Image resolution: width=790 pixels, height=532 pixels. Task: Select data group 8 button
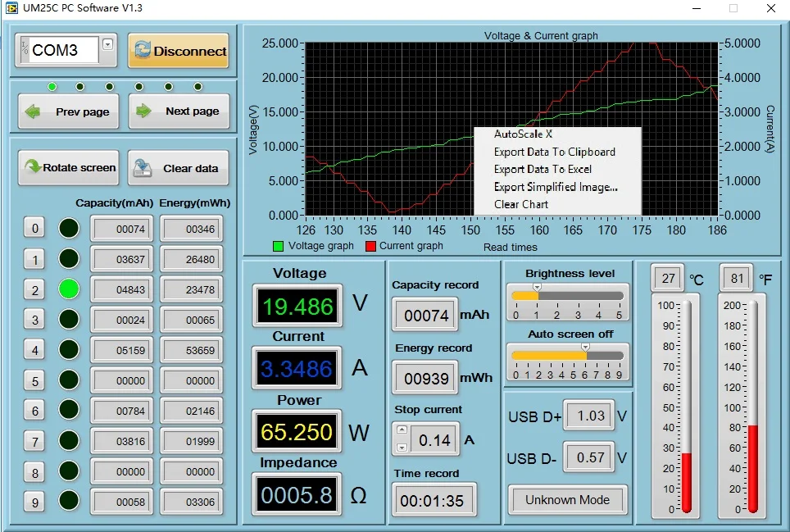[34, 472]
